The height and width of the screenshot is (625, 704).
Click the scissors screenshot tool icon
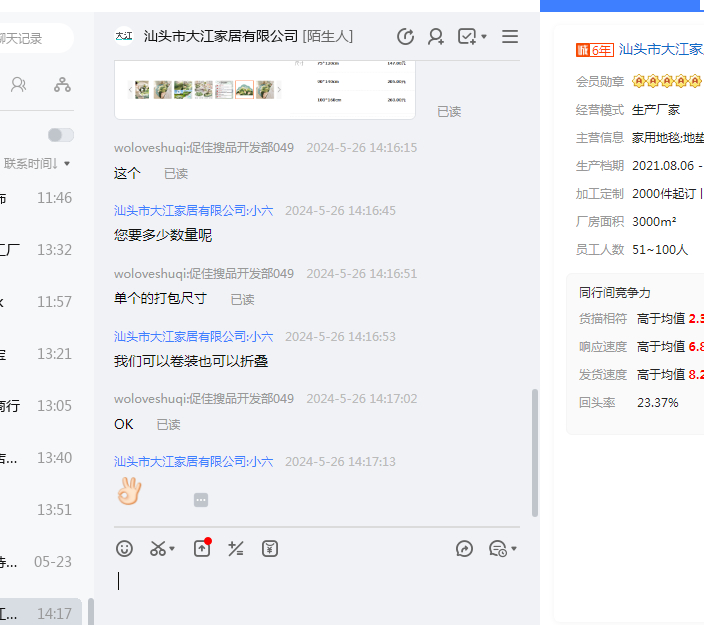coord(158,548)
